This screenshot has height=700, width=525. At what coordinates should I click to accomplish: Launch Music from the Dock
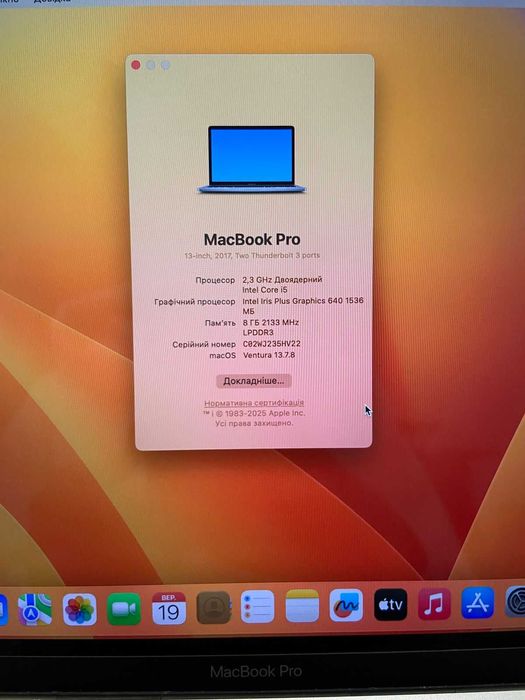[x=434, y=604]
